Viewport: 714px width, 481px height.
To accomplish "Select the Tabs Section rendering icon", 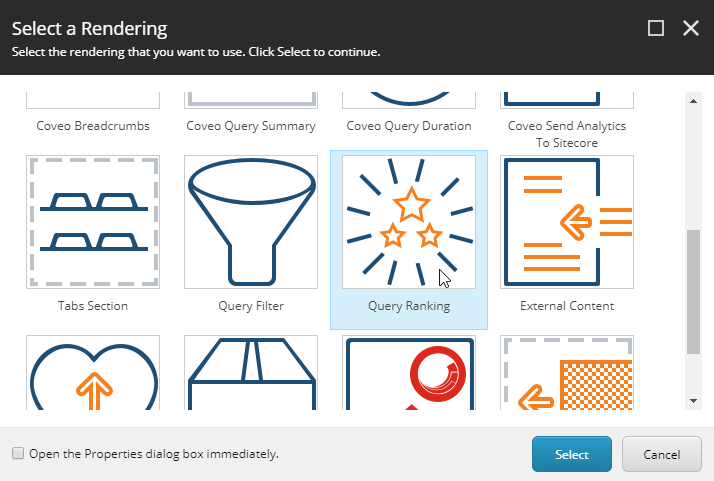I will pos(93,222).
